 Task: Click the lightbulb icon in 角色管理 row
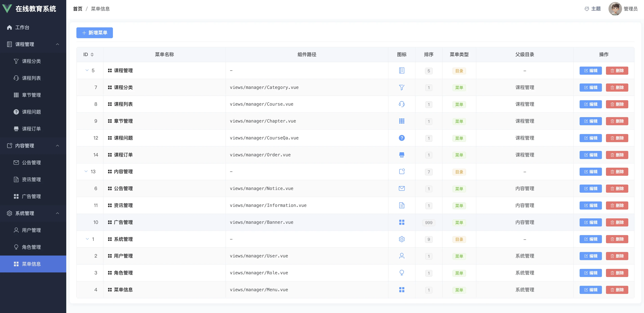click(401, 273)
